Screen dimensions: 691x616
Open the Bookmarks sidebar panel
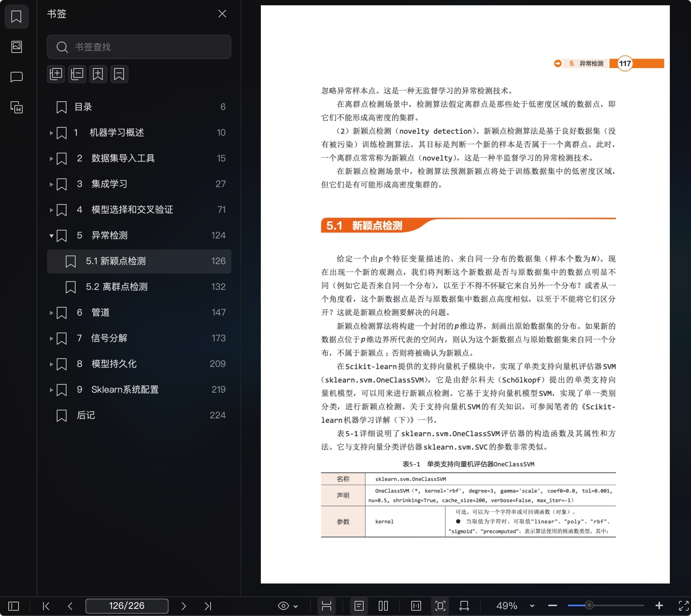pos(16,17)
